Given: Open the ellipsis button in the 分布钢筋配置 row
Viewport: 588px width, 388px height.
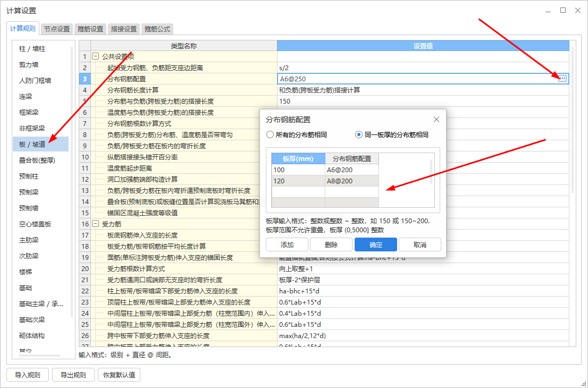Looking at the screenshot, I should [562, 79].
